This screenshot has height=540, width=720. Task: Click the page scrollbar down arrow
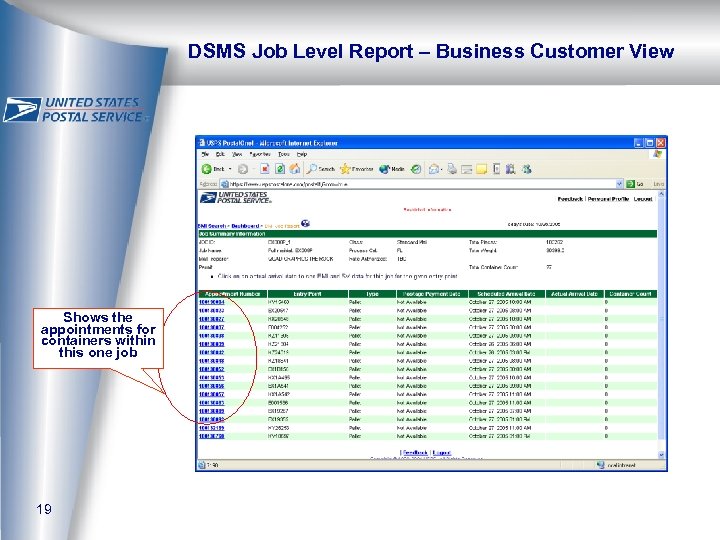pos(661,455)
